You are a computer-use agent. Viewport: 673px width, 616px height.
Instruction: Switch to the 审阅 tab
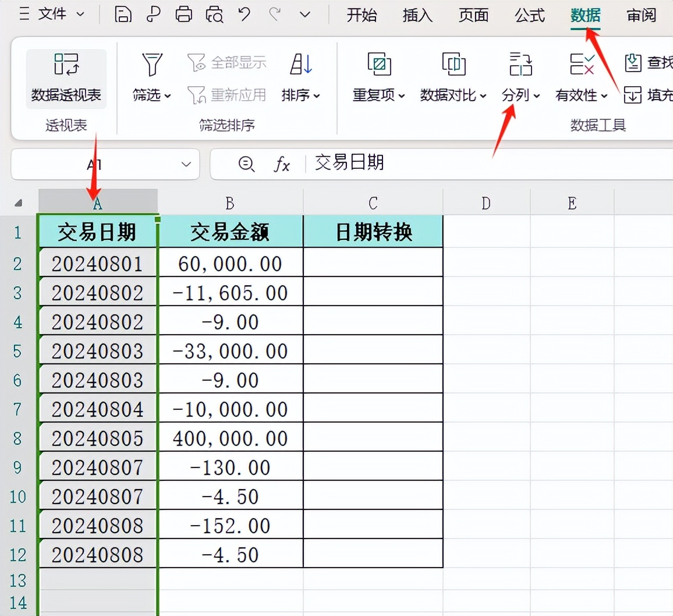641,15
